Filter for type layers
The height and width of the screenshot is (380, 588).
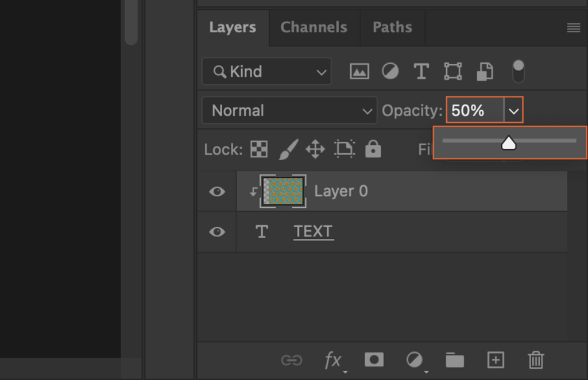click(421, 71)
